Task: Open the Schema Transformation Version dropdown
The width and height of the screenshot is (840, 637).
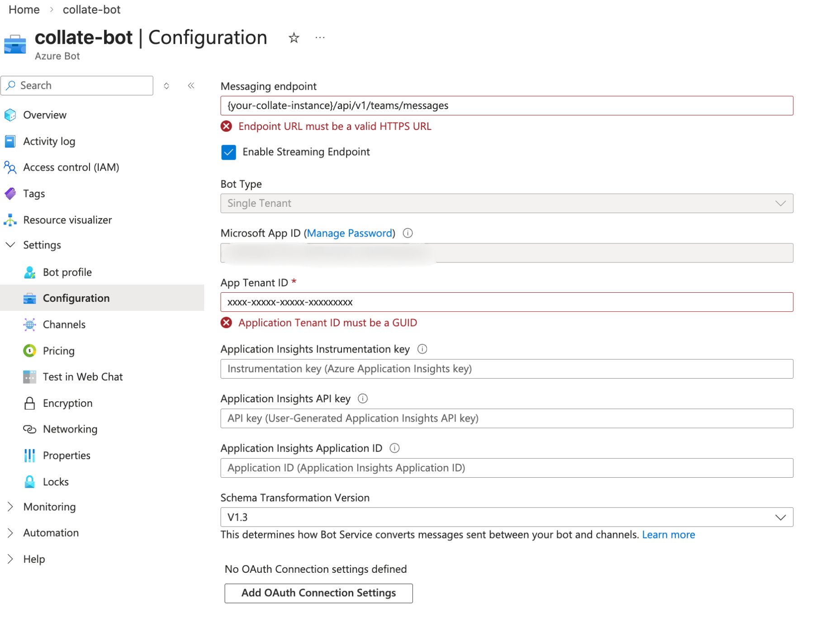Action: click(507, 517)
